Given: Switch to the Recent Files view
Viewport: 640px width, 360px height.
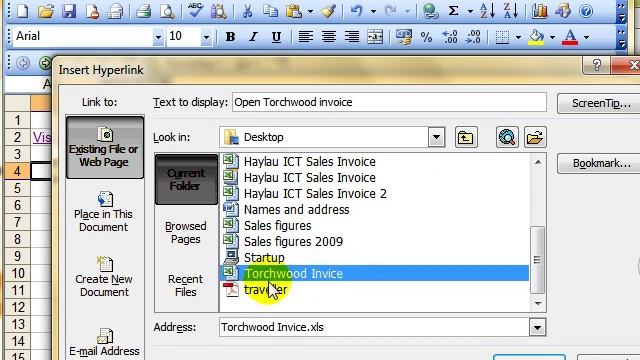Looking at the screenshot, I should pyautogui.click(x=186, y=285).
